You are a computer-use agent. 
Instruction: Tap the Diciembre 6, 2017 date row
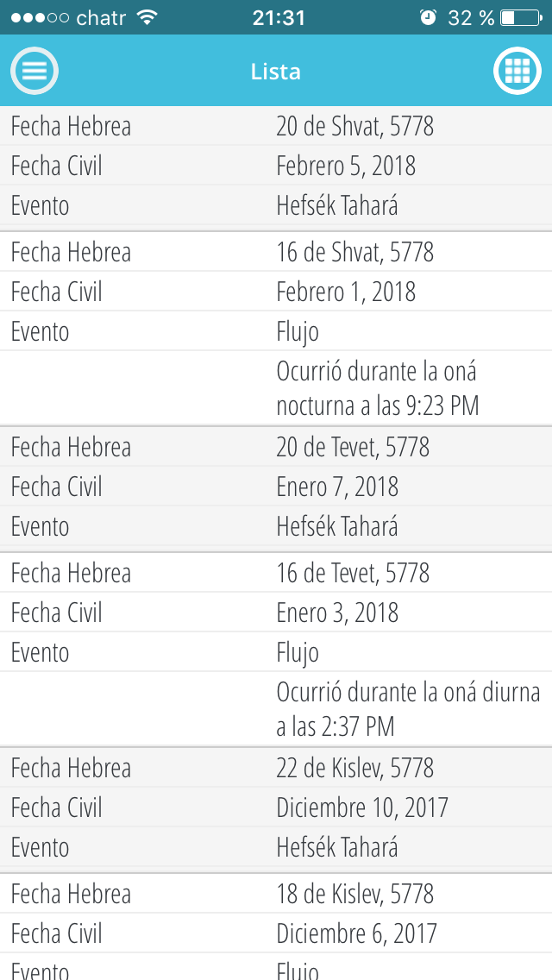[356, 934]
